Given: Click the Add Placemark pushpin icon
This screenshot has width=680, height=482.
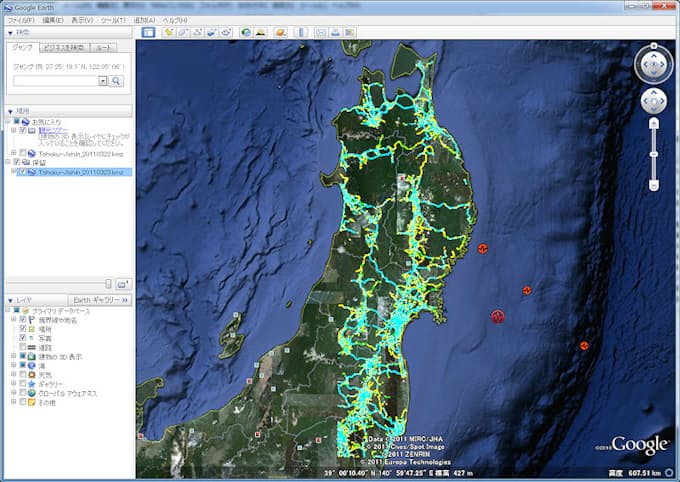Looking at the screenshot, I should point(169,33).
